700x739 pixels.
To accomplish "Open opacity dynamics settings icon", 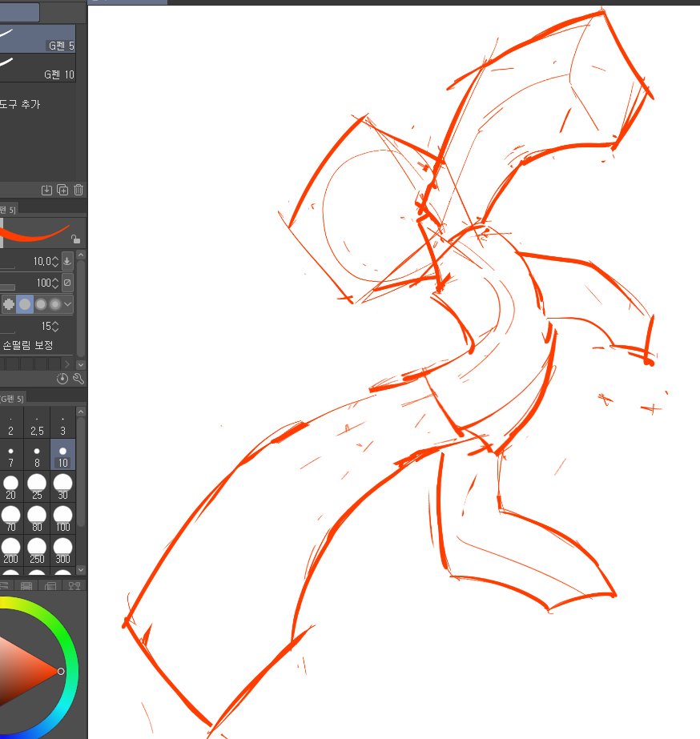I will (67, 283).
